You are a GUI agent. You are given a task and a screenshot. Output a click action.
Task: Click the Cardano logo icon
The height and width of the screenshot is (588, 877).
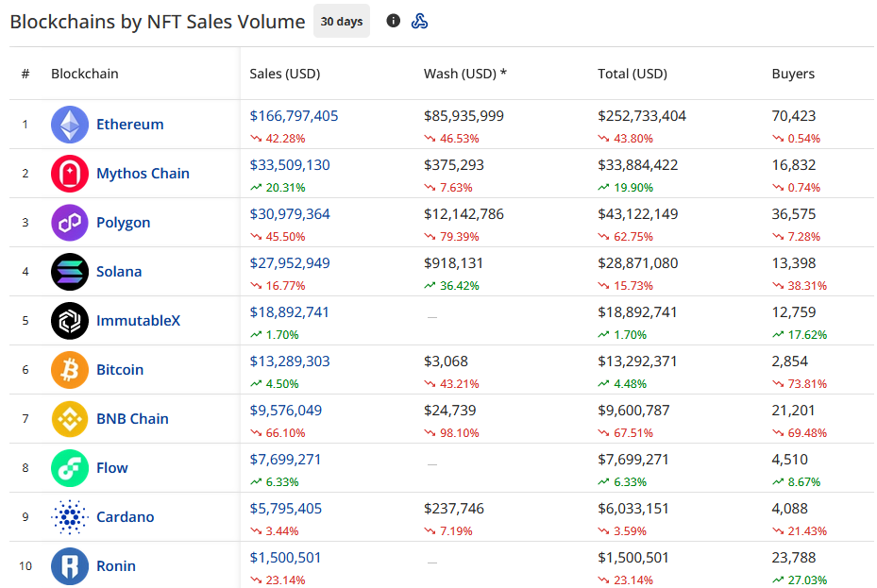[x=69, y=517]
